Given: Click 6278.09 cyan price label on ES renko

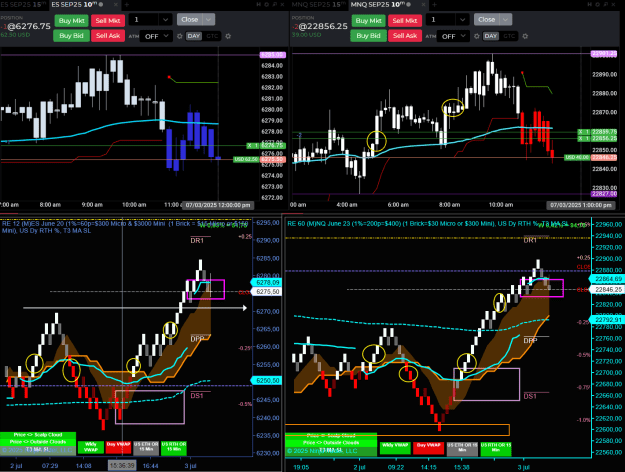Looking at the screenshot, I should pos(267,282).
